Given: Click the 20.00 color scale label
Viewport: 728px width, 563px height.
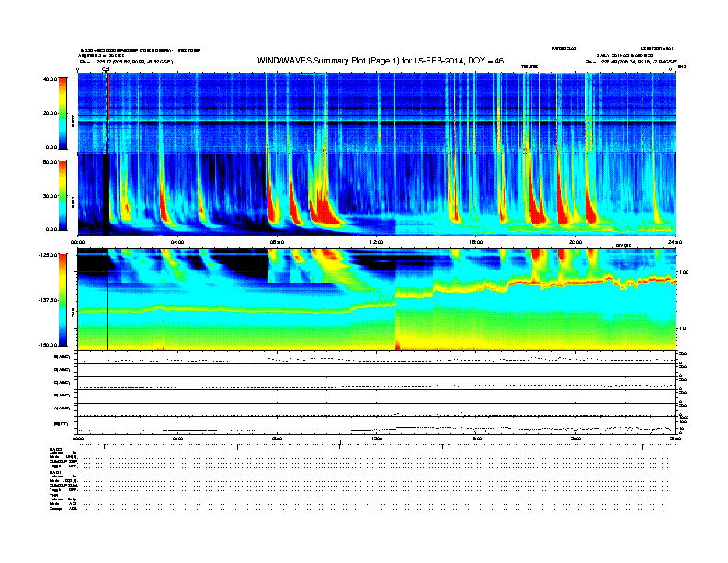Looking at the screenshot, I should pyautogui.click(x=50, y=113).
